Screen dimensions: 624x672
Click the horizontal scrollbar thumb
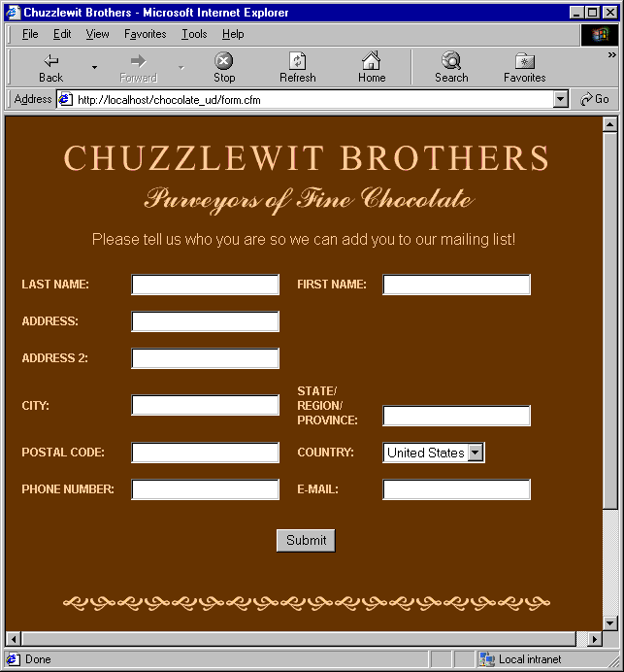(299, 639)
